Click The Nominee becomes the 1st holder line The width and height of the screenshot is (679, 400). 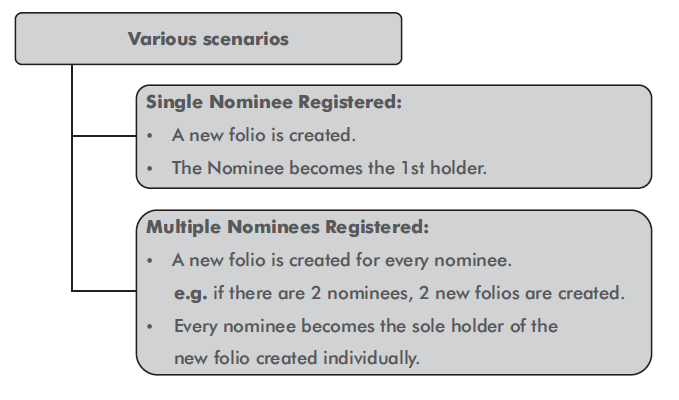coord(329,168)
